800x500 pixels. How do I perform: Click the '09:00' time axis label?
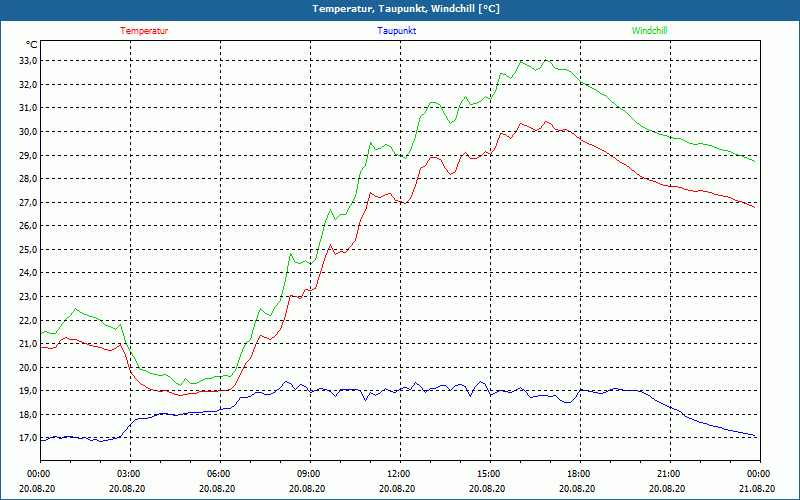(308, 474)
